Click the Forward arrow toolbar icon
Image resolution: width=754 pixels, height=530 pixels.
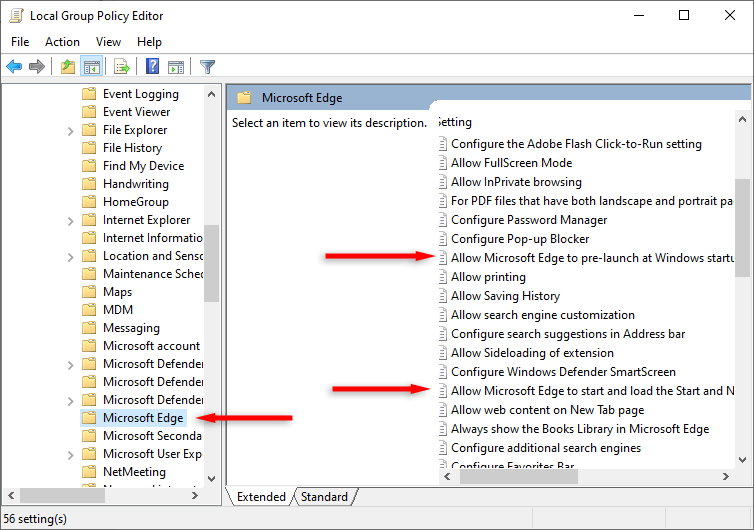pyautogui.click(x=37, y=66)
